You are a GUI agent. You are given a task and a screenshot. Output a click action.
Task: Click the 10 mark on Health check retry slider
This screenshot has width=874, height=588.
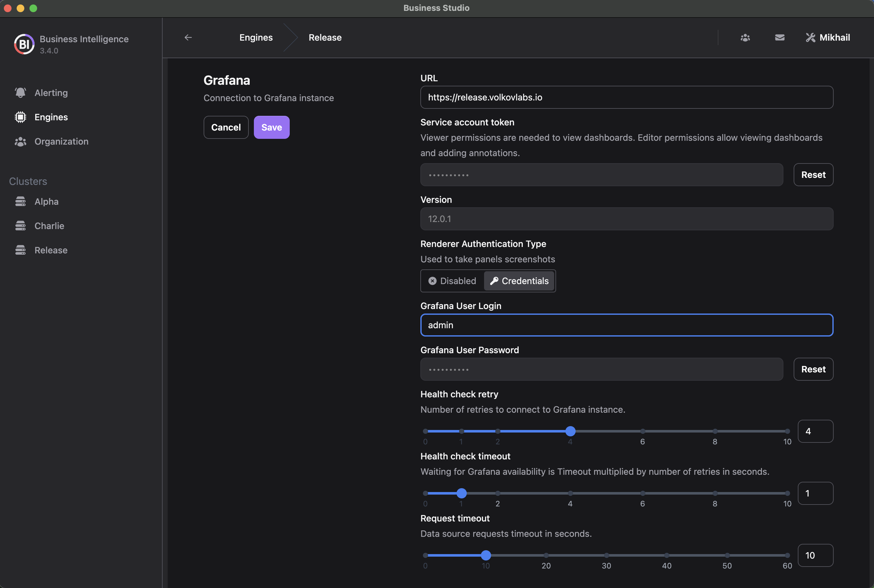(787, 442)
